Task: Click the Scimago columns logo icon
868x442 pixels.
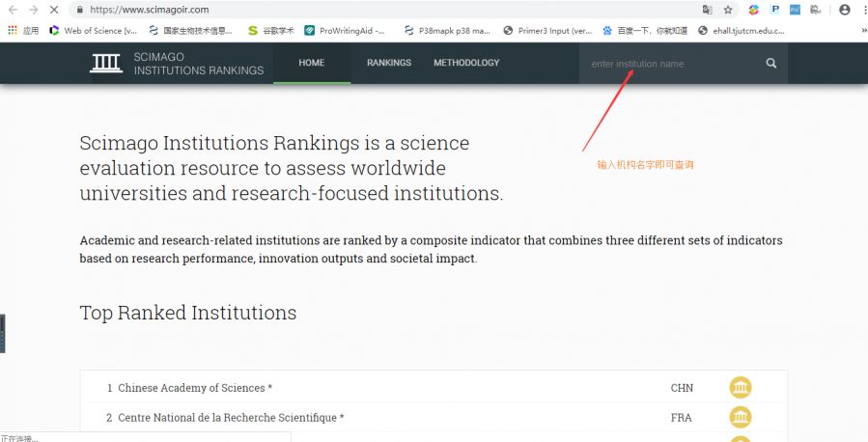Action: (x=106, y=64)
